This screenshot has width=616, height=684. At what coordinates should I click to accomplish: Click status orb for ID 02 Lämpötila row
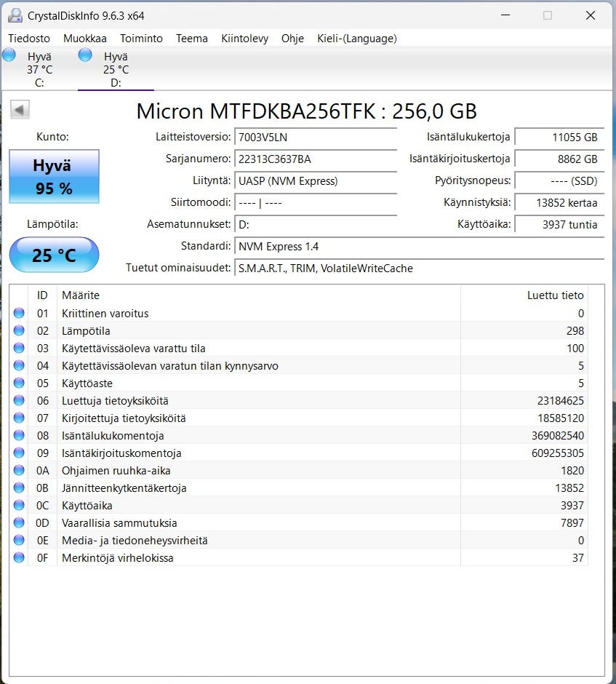(x=19, y=330)
